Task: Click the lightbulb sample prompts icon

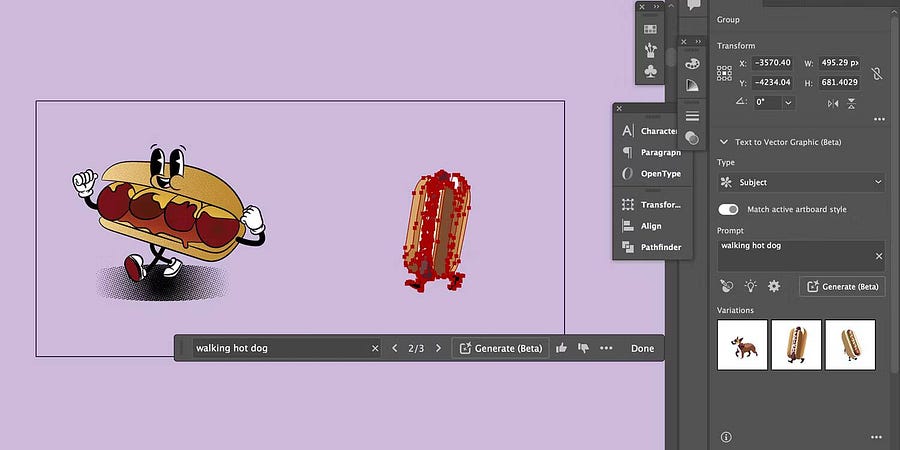Action: click(750, 286)
